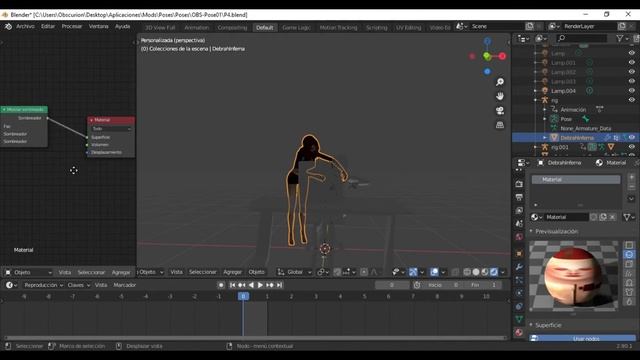Unlink material with the X button

[x=612, y=217]
